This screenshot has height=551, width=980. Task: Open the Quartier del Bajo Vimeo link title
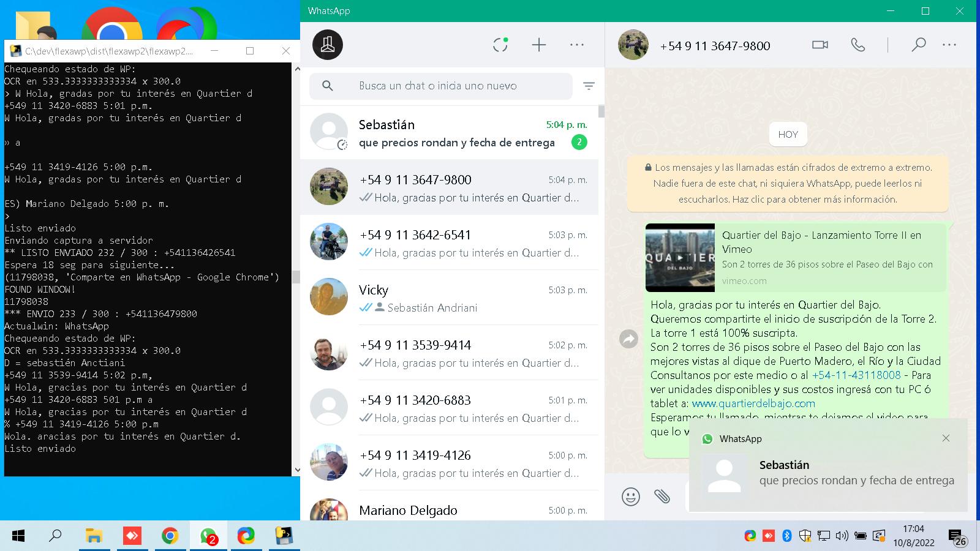coord(821,242)
